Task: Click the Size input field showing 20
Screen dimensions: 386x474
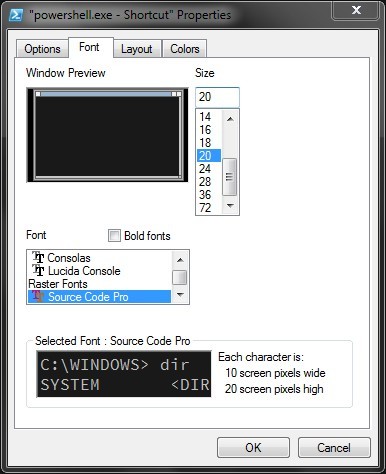Action: tap(217, 97)
